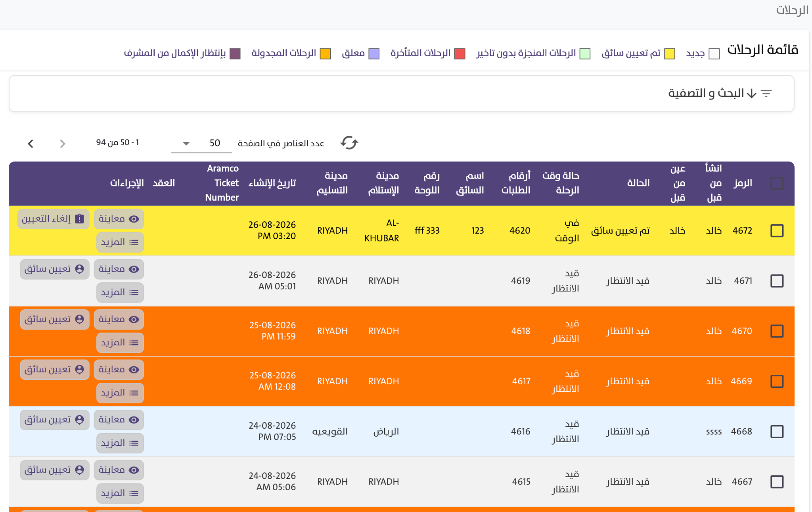Click the white جديد legend swatch
The image size is (812, 512).
[714, 54]
